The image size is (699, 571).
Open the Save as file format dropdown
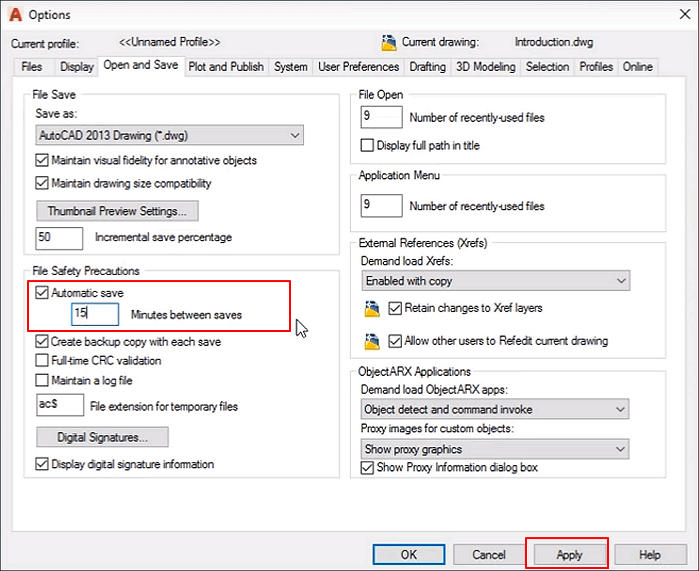click(x=169, y=135)
